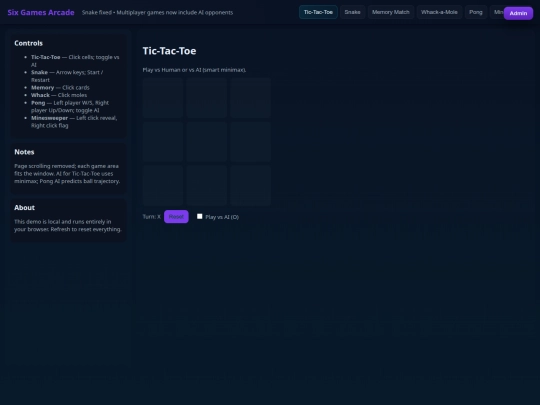The image size is (540, 405).
Task: Mark the top-middle board cell
Action: (207, 98)
